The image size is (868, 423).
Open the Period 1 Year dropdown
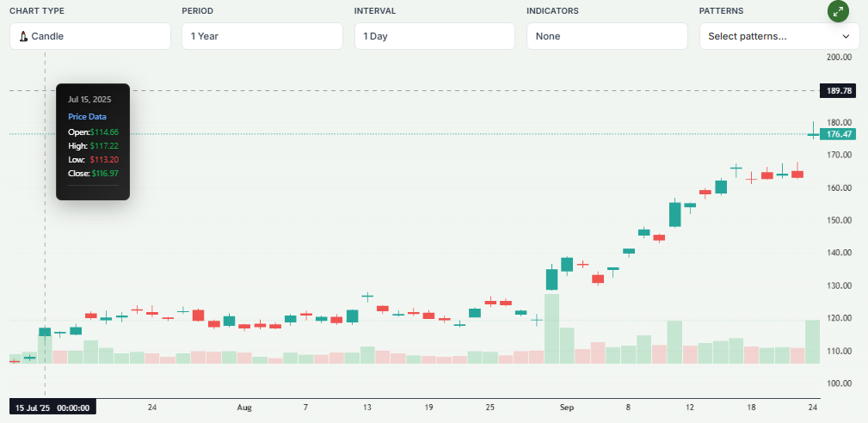(262, 36)
